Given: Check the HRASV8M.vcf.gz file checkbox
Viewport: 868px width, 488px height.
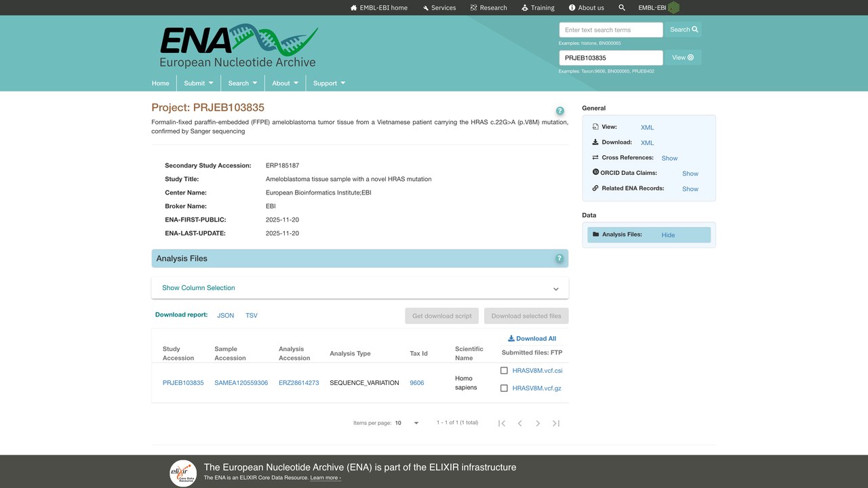Looking at the screenshot, I should pyautogui.click(x=504, y=388).
